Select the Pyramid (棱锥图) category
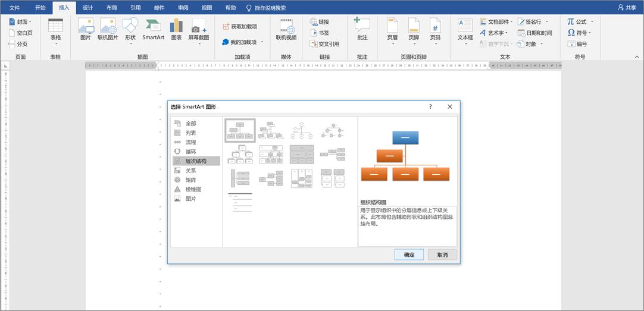The width and height of the screenshot is (644, 311). pyautogui.click(x=196, y=190)
